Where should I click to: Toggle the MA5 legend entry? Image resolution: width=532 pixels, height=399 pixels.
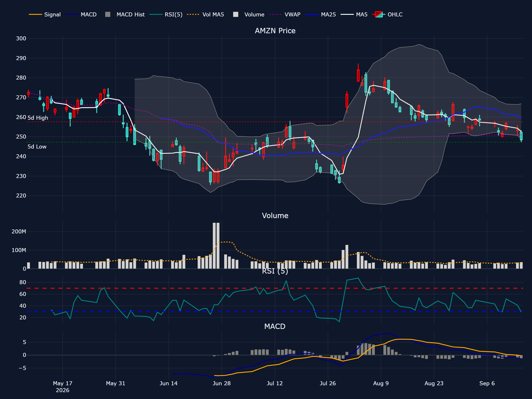(x=354, y=14)
